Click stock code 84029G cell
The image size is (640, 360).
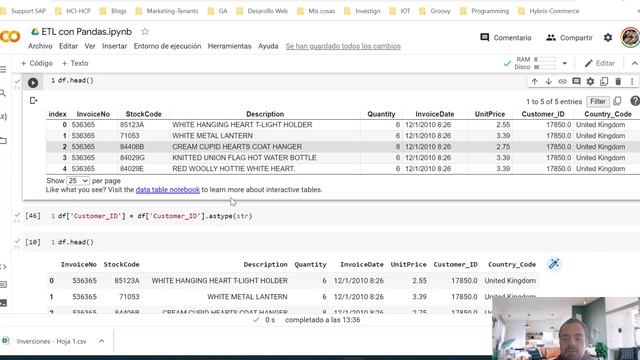click(x=132, y=158)
